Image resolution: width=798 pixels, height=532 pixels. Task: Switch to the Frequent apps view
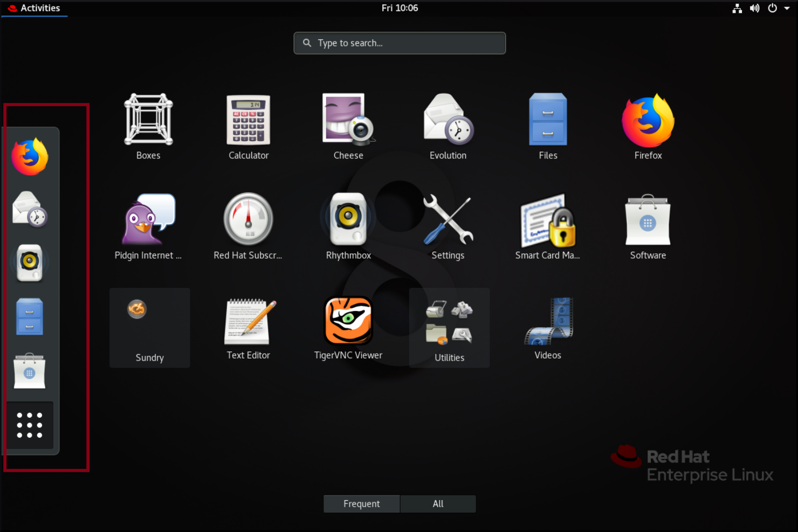(361, 503)
